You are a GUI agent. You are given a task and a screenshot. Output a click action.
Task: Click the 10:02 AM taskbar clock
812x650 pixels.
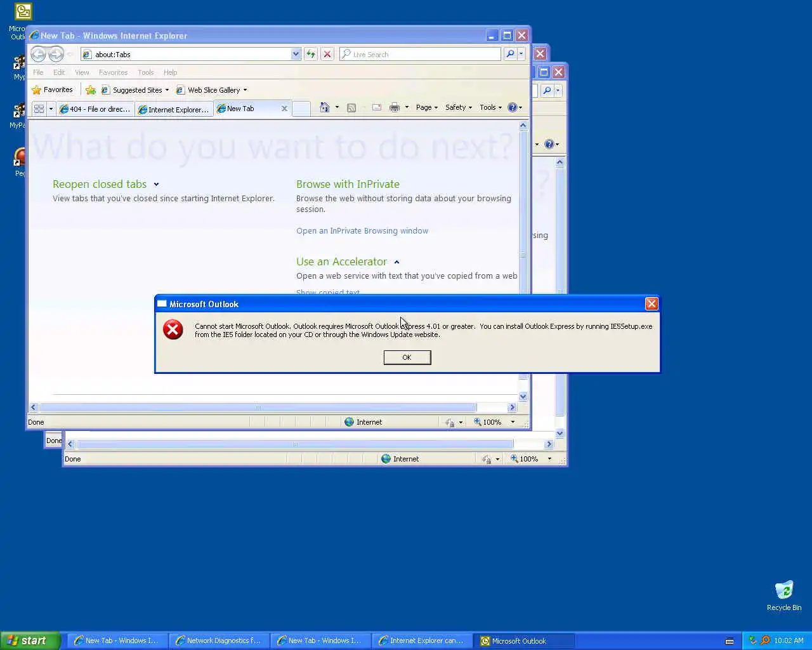click(789, 640)
